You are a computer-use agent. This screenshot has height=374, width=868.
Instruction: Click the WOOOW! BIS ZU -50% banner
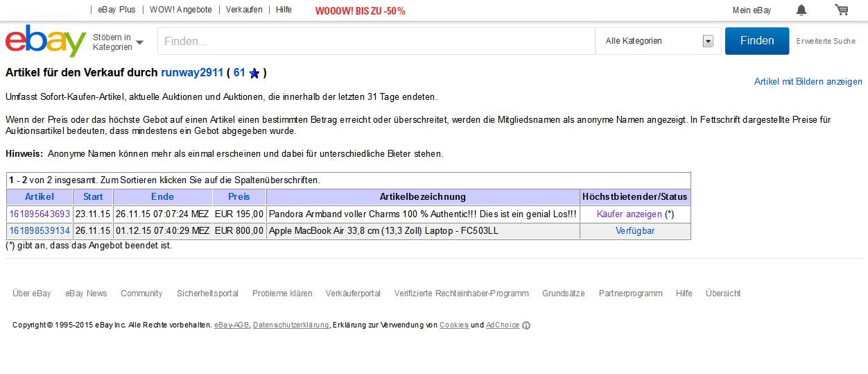(x=361, y=10)
